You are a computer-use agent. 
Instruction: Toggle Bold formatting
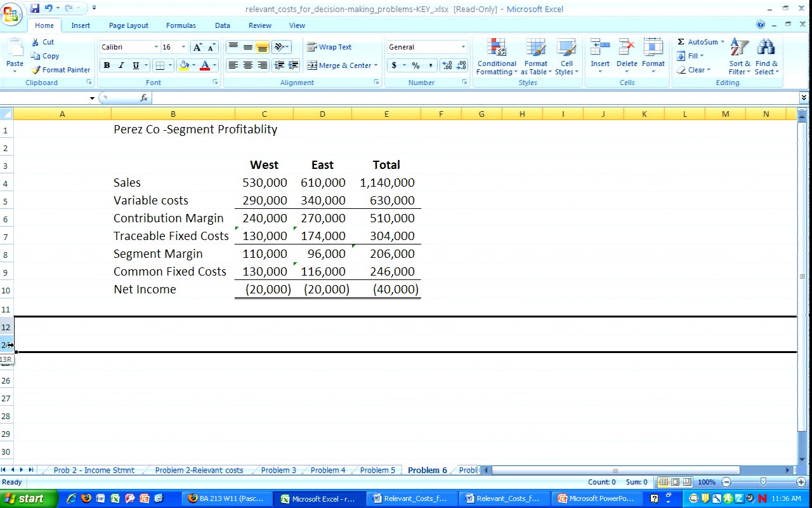(107, 65)
